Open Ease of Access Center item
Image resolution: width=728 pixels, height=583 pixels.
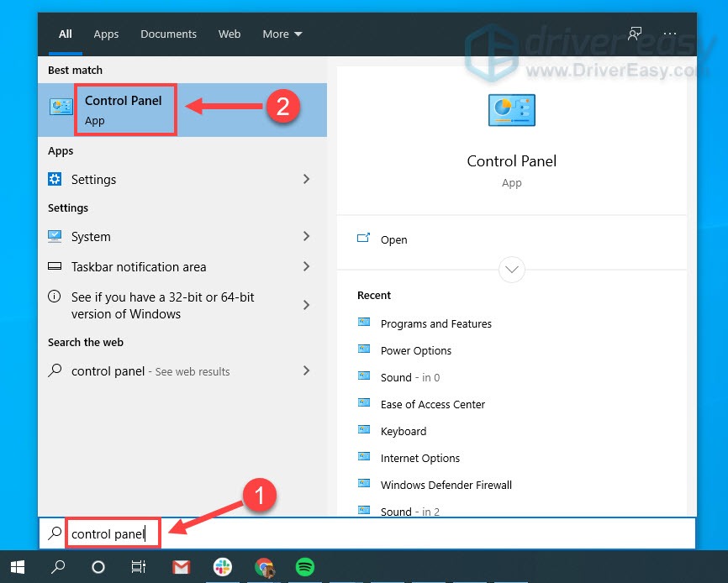[x=432, y=404]
